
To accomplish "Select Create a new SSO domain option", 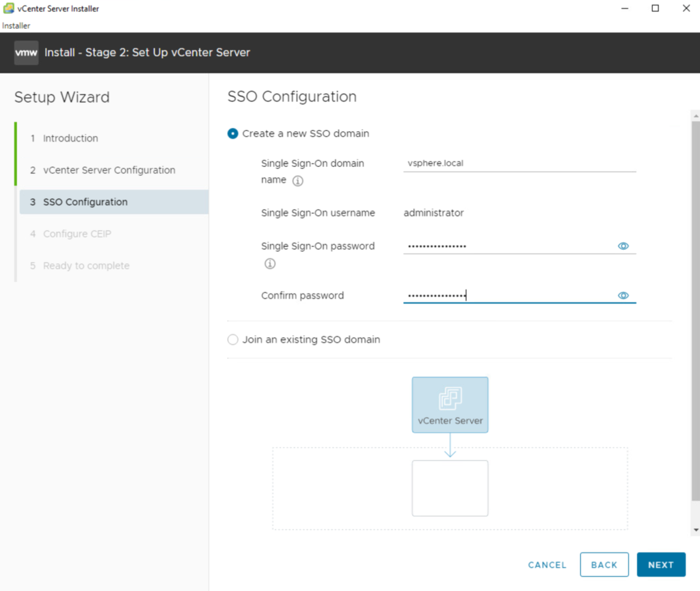I will click(233, 134).
